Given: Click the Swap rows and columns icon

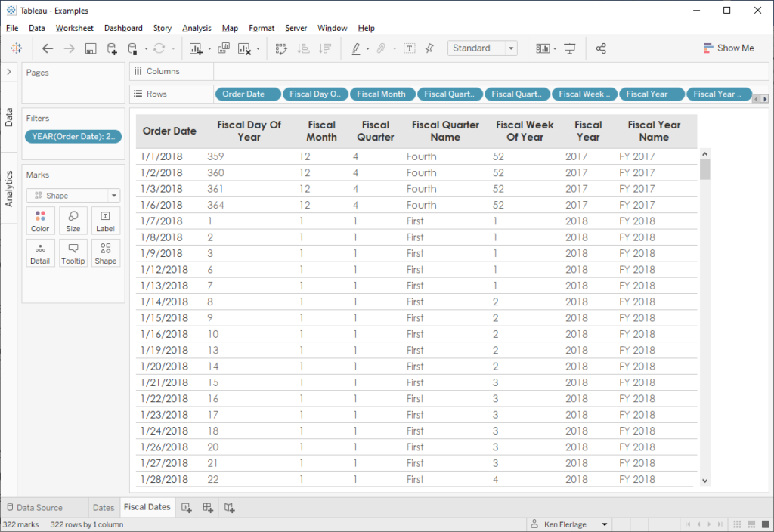Looking at the screenshot, I should click(281, 48).
